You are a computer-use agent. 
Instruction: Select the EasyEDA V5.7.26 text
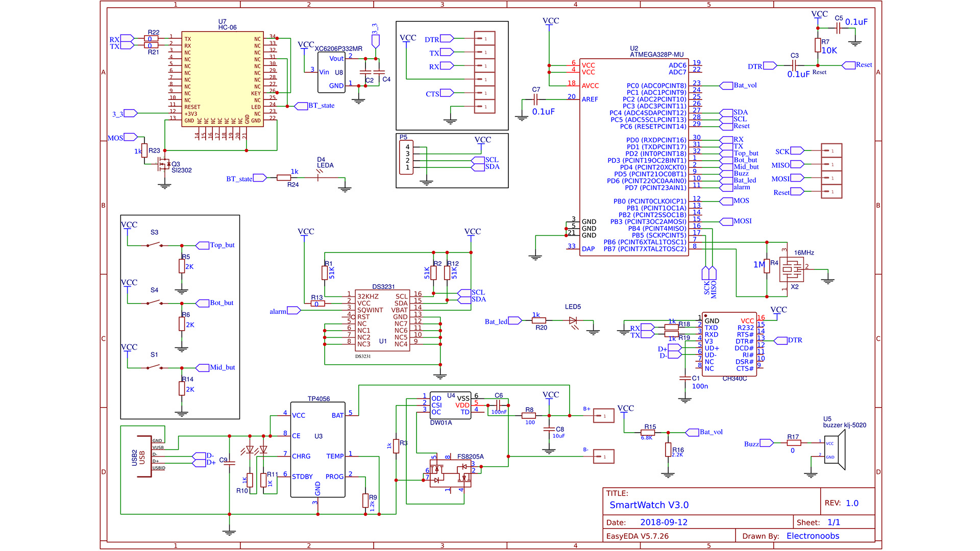pos(637,536)
